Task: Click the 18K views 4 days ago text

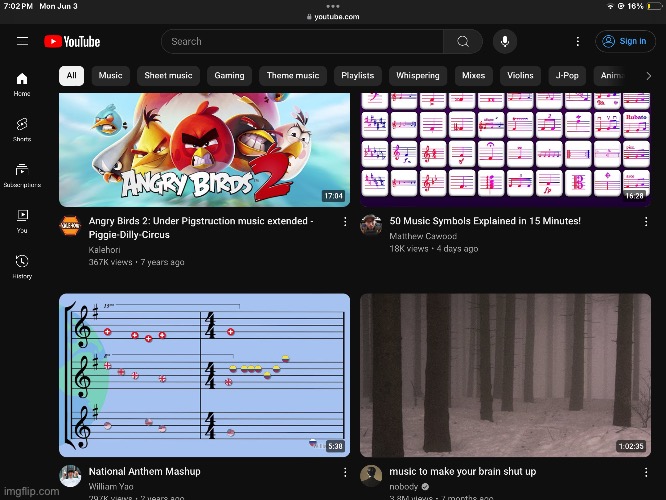Action: coord(434,249)
